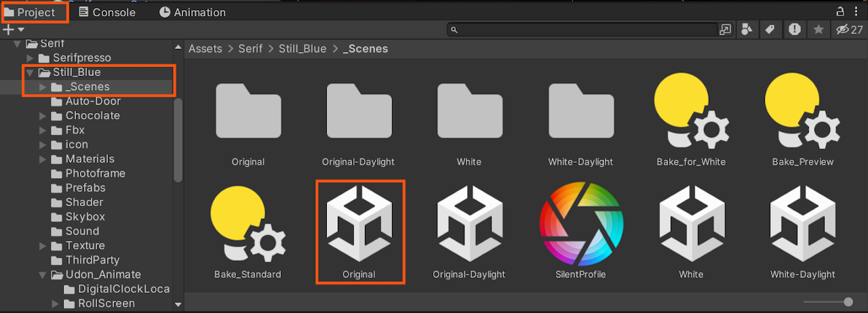Open the plus Create asset dropdown

(x=14, y=30)
